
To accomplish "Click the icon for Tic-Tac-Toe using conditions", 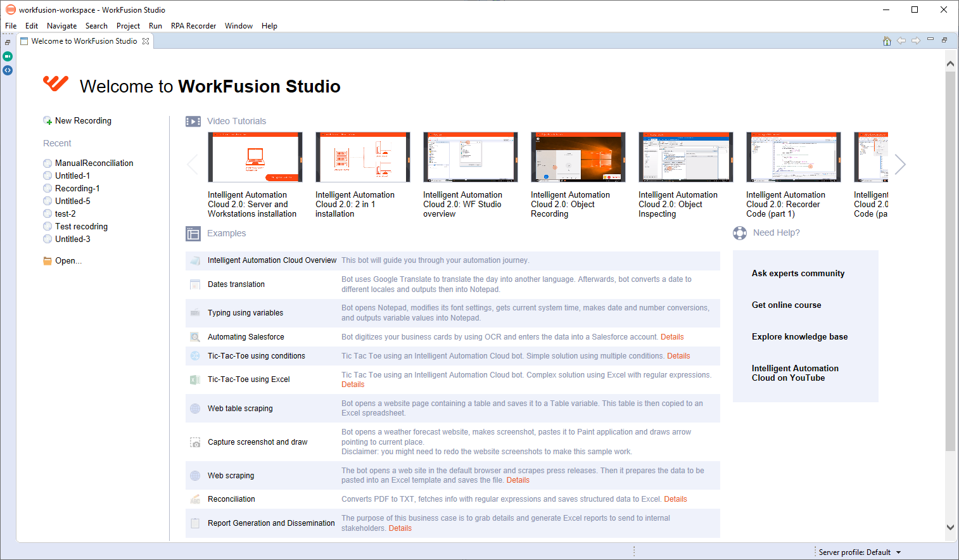I will 195,356.
